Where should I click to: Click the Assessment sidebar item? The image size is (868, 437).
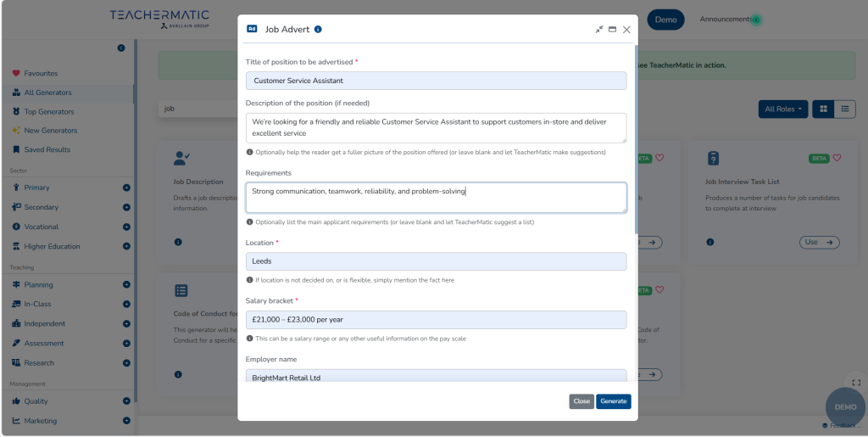point(44,344)
